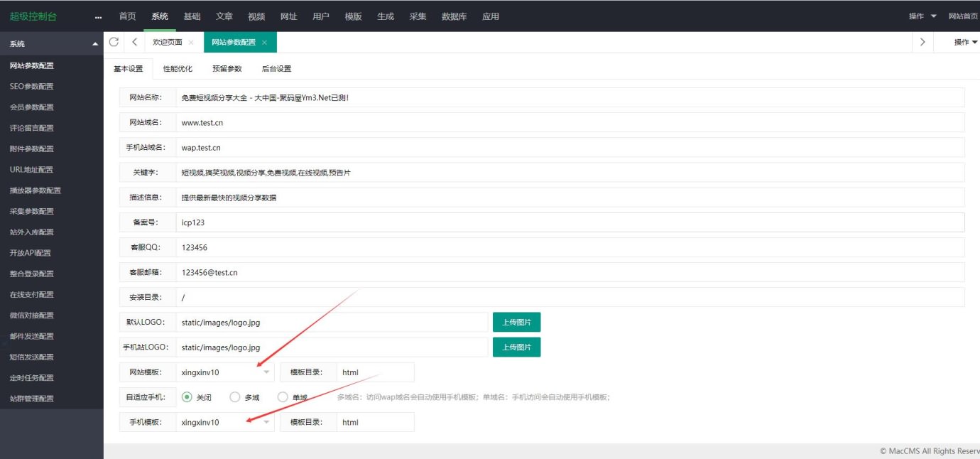Open the 生成 top menu

[x=386, y=16]
